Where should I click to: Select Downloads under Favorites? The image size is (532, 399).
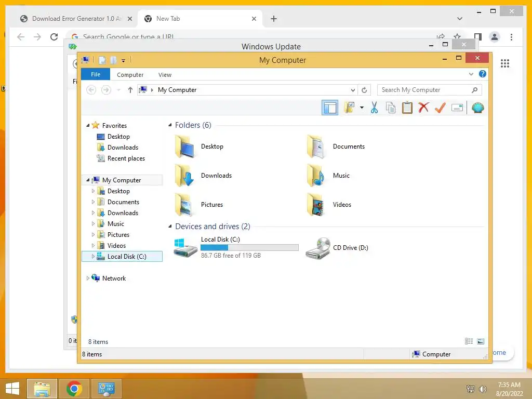click(123, 147)
